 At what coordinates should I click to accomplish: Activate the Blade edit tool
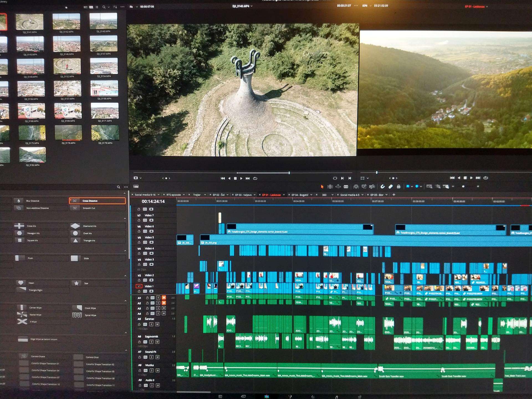tap(346, 187)
